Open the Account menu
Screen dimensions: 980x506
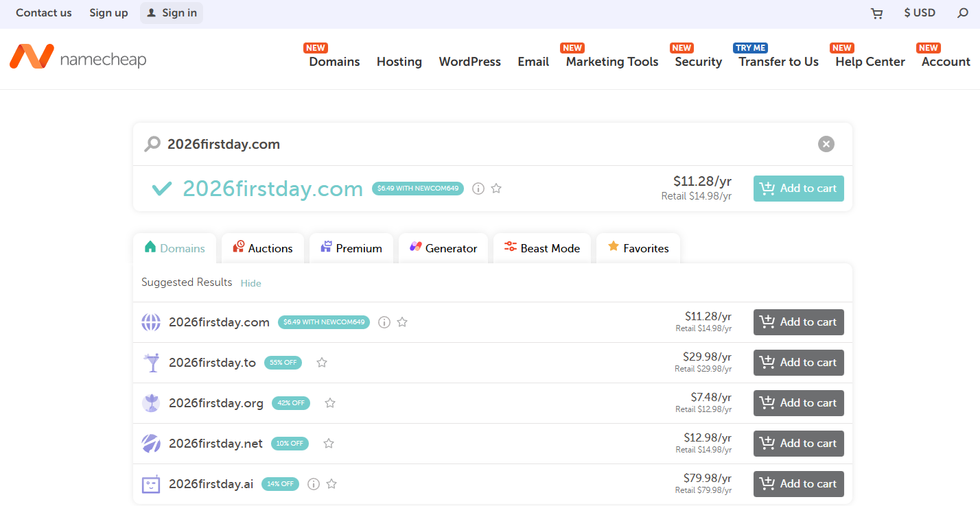[946, 62]
